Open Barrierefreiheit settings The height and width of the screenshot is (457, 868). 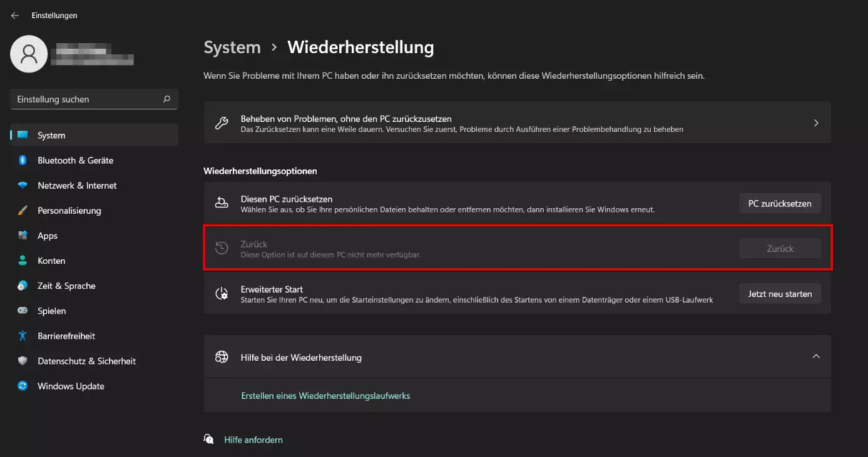94,336
